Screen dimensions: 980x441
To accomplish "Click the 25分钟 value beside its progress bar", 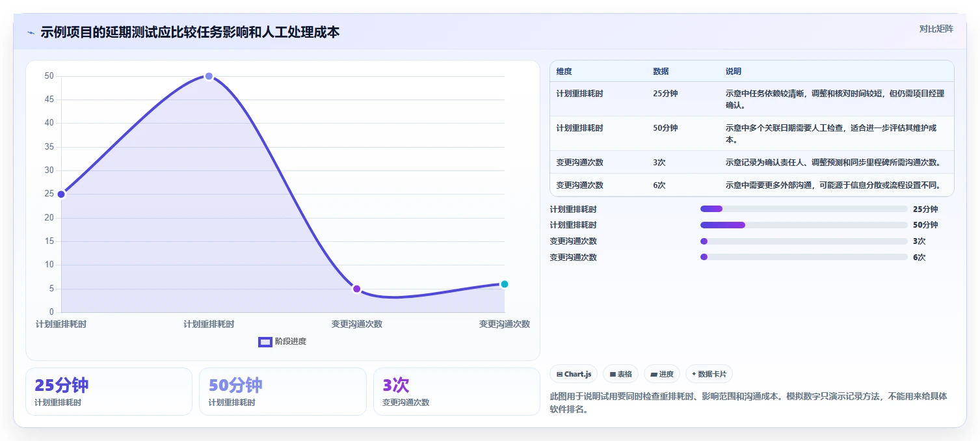I will 925,209.
